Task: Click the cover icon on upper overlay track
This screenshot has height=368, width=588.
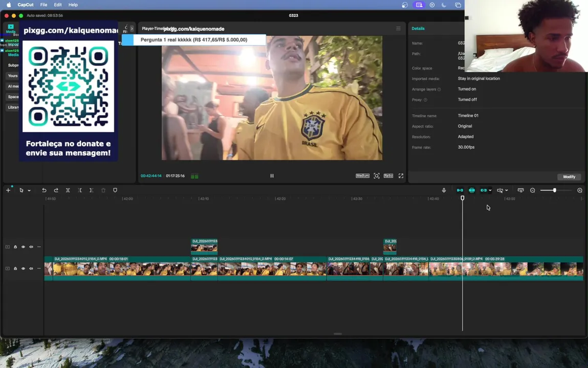Action: [8, 247]
